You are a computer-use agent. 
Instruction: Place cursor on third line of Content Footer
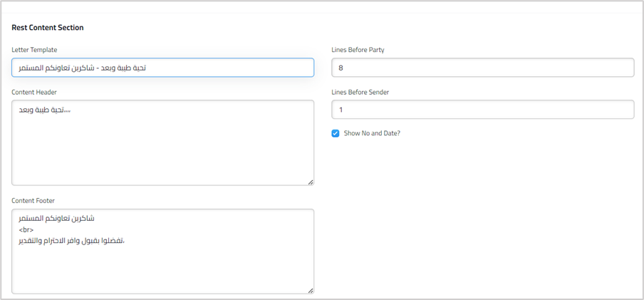(x=71, y=242)
